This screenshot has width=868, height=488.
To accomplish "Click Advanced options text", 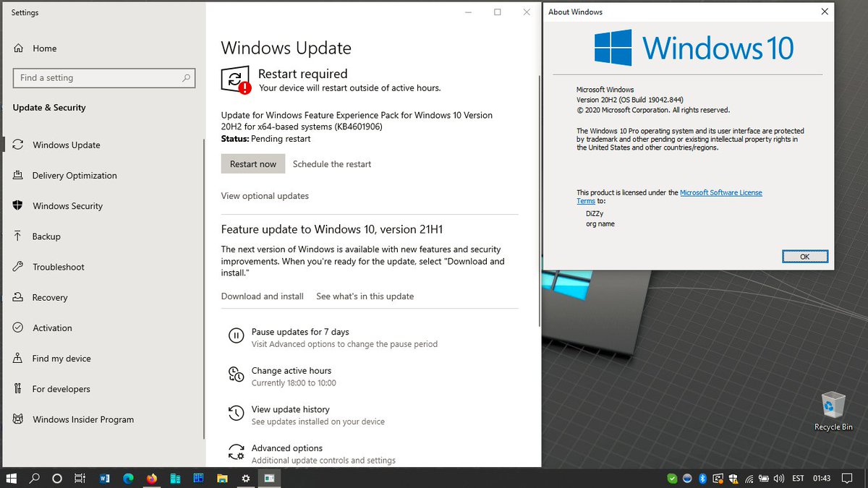I will pyautogui.click(x=287, y=448).
